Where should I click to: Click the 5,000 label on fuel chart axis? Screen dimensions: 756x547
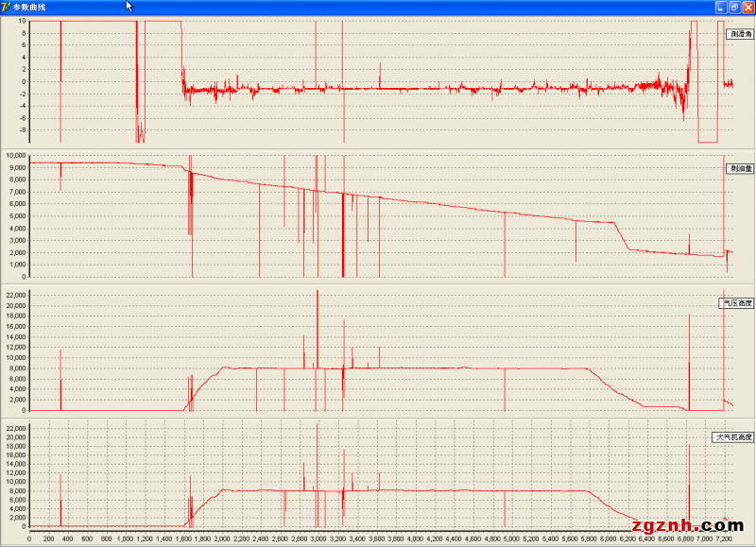click(16, 216)
